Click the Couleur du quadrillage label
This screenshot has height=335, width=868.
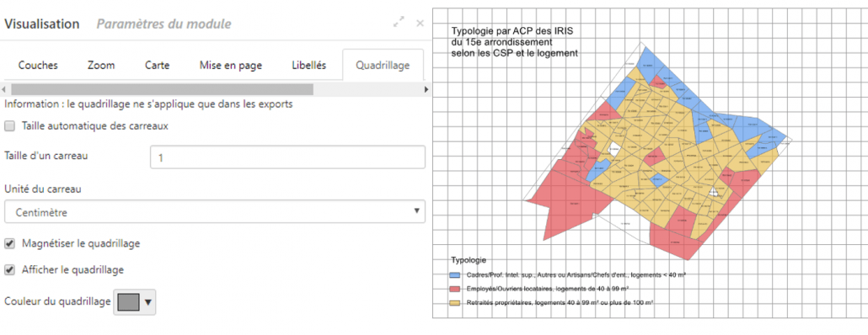[57, 302]
